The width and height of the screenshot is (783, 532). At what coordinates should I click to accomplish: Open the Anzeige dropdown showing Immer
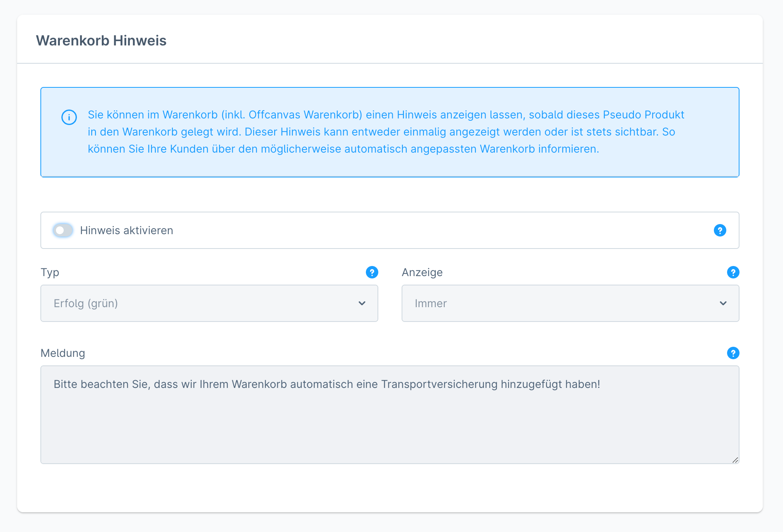570,303
